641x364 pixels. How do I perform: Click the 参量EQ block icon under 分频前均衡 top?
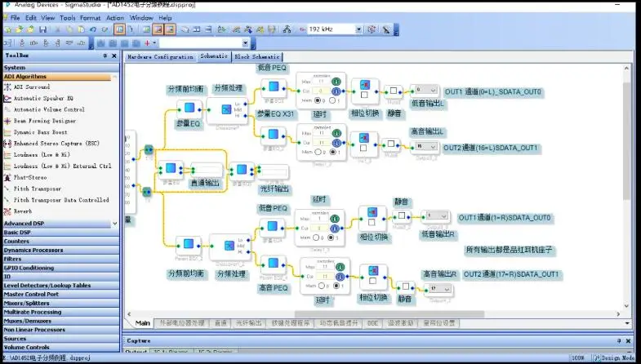[189, 108]
